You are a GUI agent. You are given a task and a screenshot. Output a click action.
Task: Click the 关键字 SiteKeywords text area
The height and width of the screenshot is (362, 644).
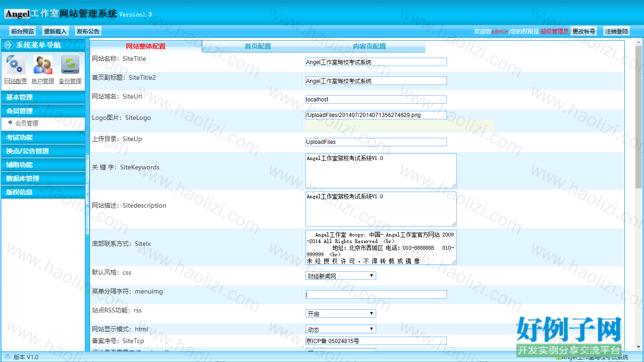(x=381, y=171)
